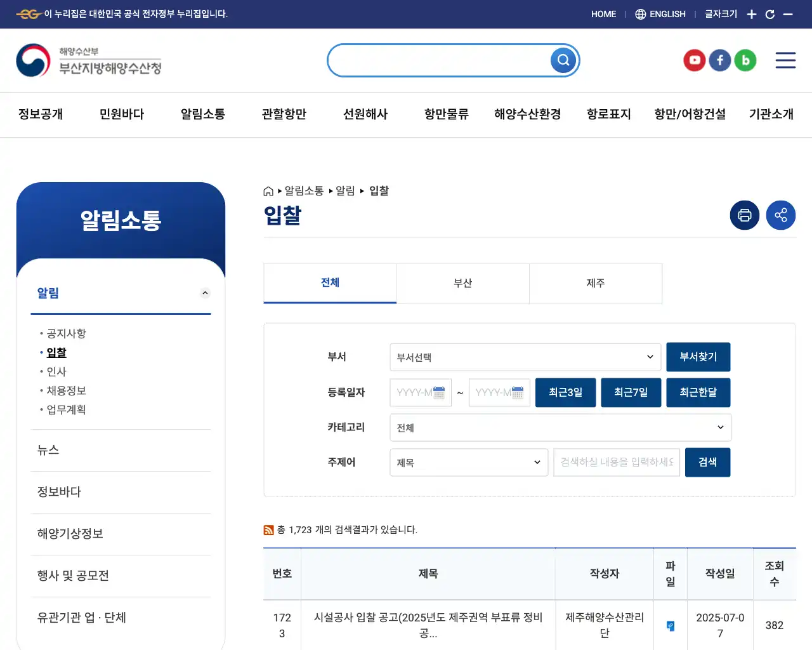This screenshot has width=812, height=650.
Task: Open 공지사항 in sidebar
Action: pos(66,333)
